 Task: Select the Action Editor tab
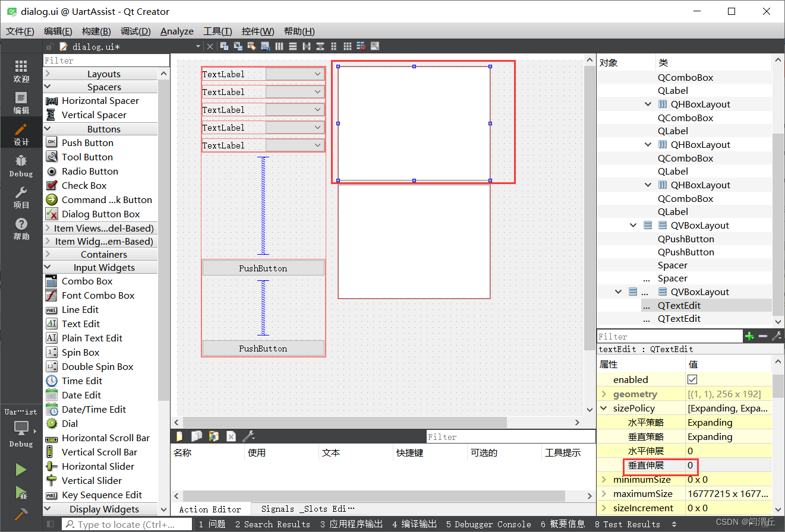(x=210, y=509)
